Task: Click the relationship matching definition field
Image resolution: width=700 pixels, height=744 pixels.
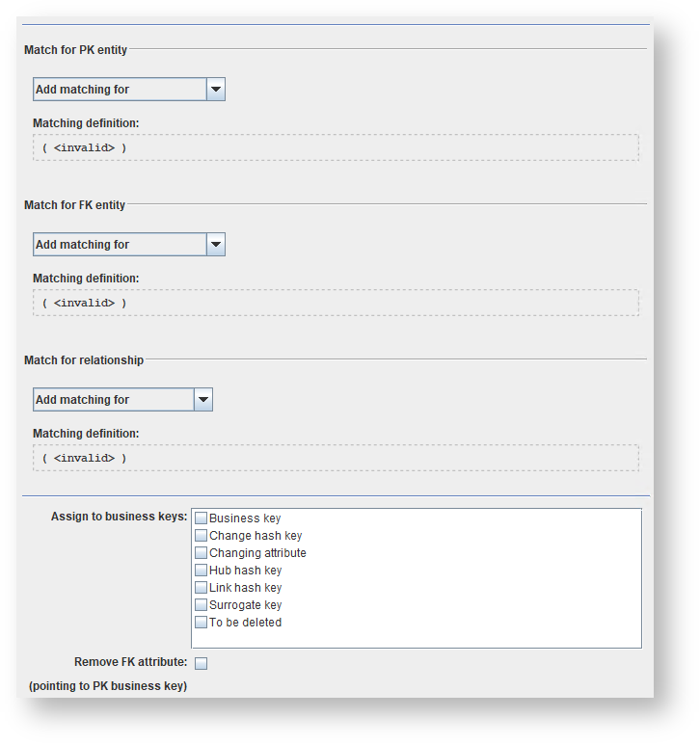Action: pyautogui.click(x=336, y=458)
